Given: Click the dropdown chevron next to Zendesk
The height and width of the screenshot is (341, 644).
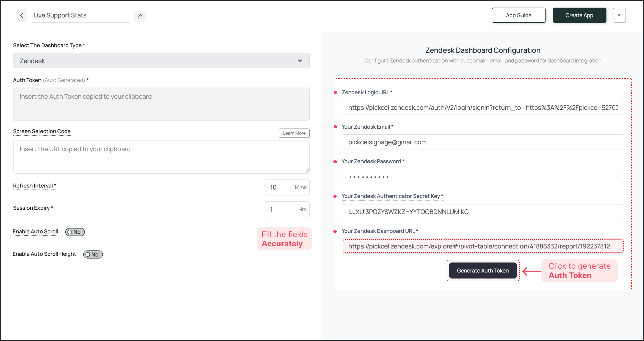Looking at the screenshot, I should pos(300,61).
